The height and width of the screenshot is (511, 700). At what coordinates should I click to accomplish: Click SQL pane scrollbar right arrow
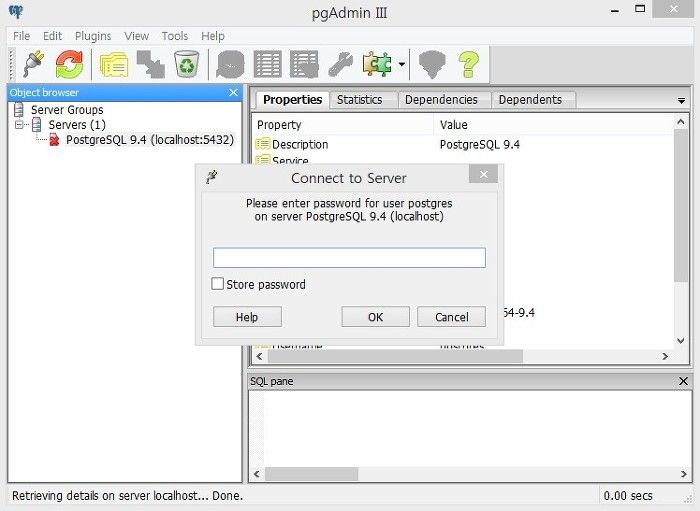click(683, 474)
